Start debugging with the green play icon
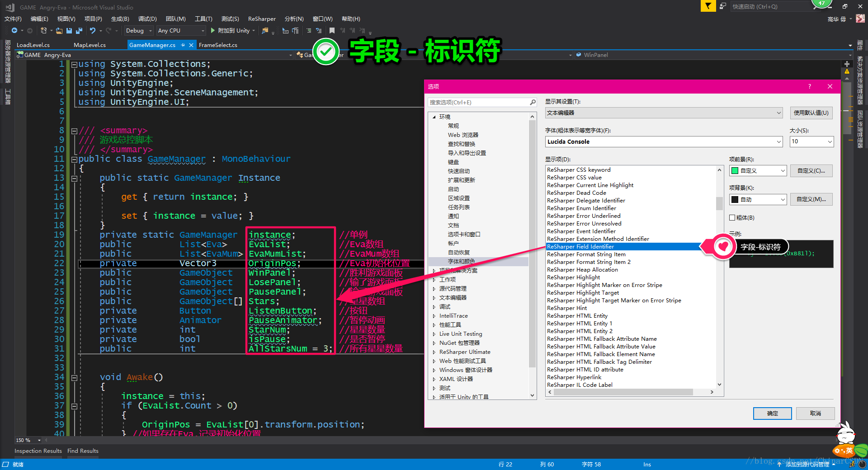 tap(212, 30)
